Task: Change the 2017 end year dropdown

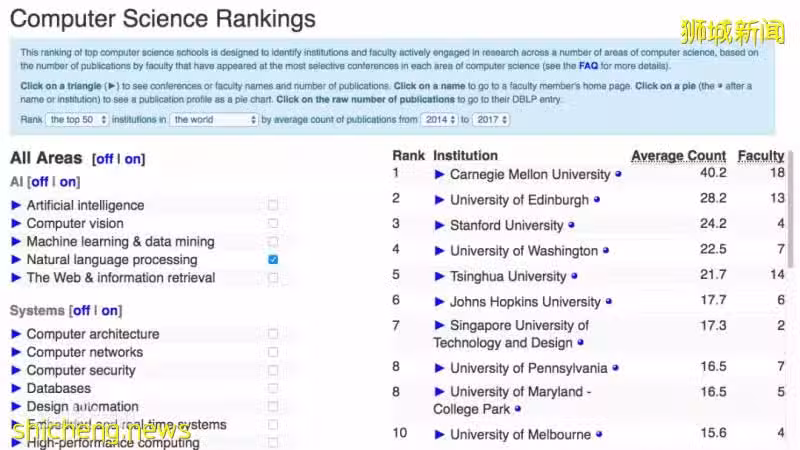Action: (x=491, y=119)
